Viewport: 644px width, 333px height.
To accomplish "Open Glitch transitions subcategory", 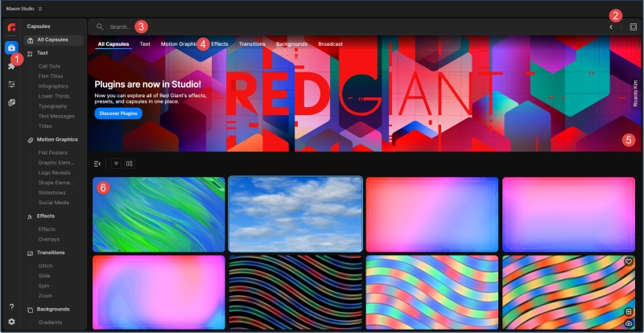I will click(x=45, y=266).
